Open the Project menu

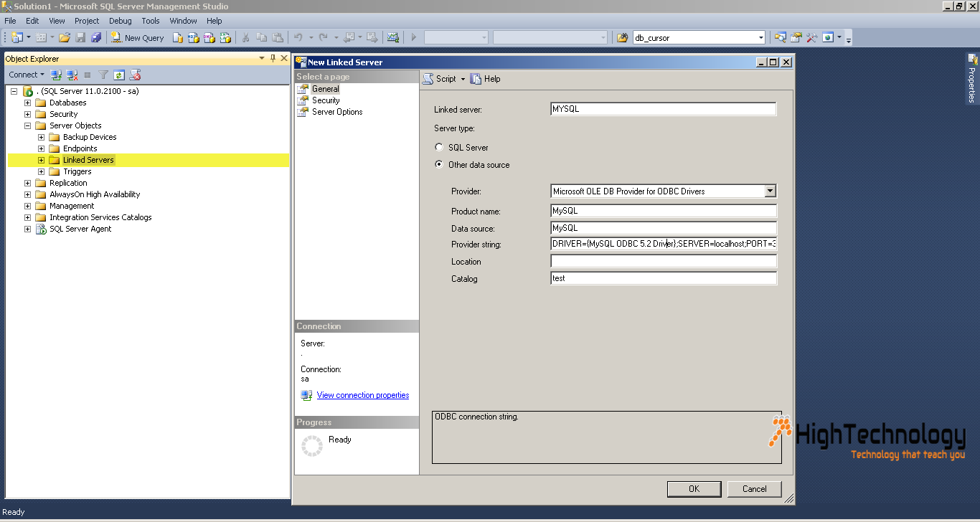coord(87,21)
